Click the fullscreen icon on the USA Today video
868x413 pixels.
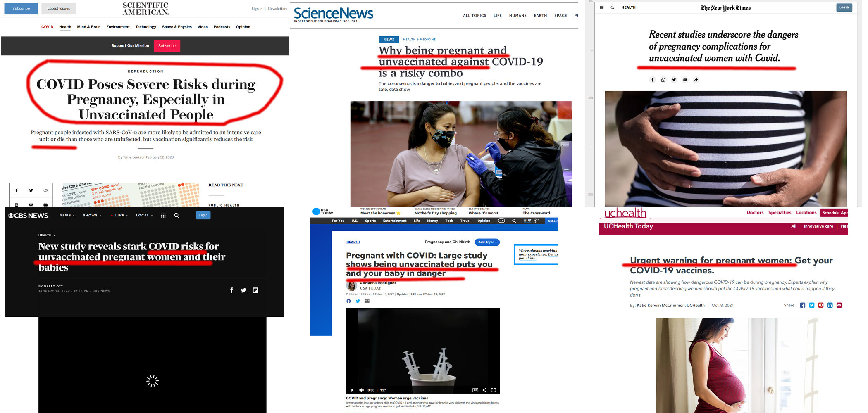pos(494,390)
